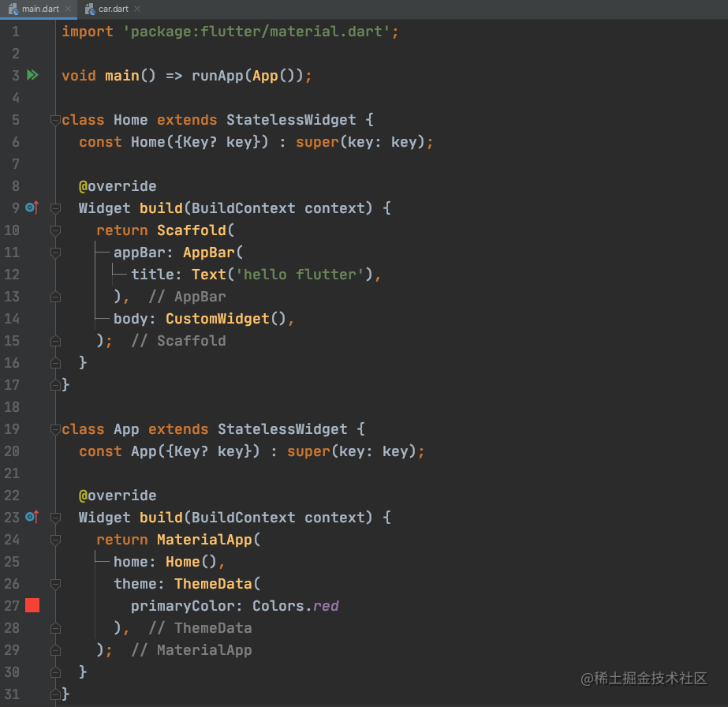Close the main.dart tab
728x707 pixels.
tap(68, 9)
